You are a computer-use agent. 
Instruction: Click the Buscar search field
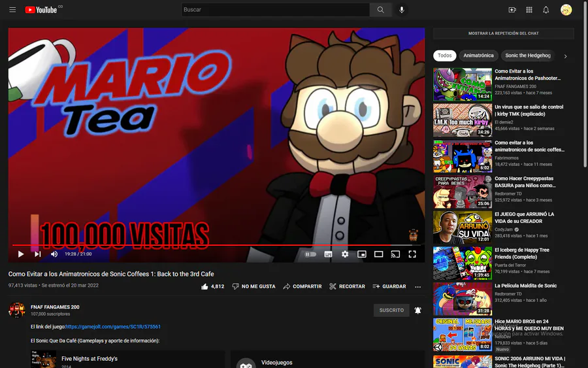pos(275,10)
